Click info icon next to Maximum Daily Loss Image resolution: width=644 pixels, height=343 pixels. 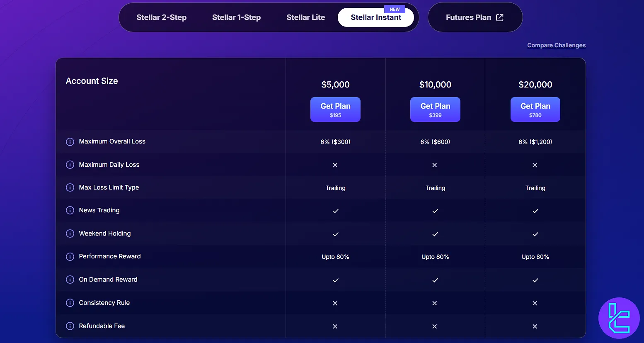[70, 165]
